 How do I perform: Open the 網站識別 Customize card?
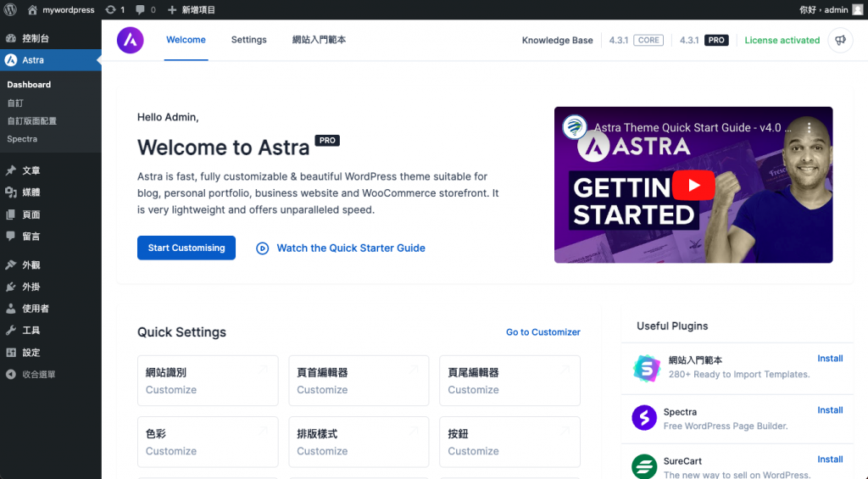pyautogui.click(x=208, y=381)
